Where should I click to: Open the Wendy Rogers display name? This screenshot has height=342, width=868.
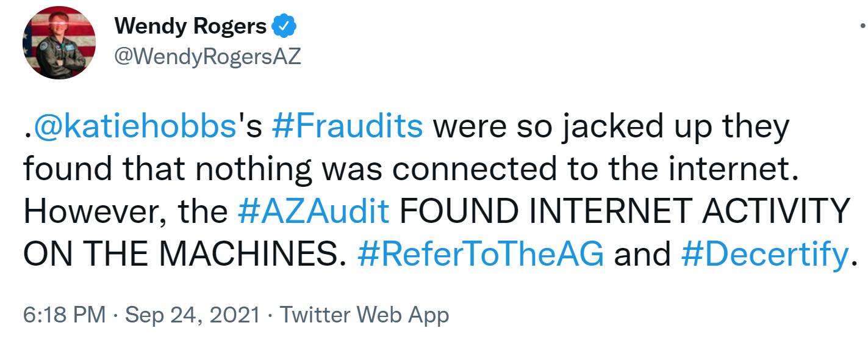click(x=190, y=26)
